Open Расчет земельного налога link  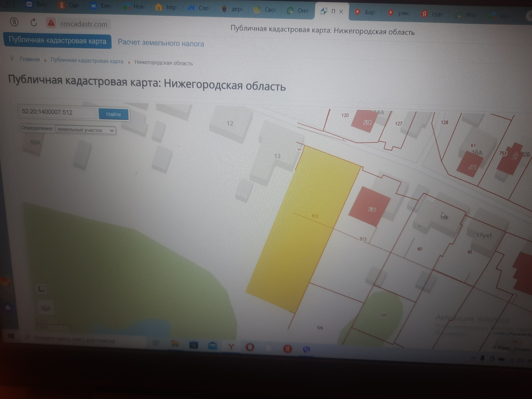(161, 43)
